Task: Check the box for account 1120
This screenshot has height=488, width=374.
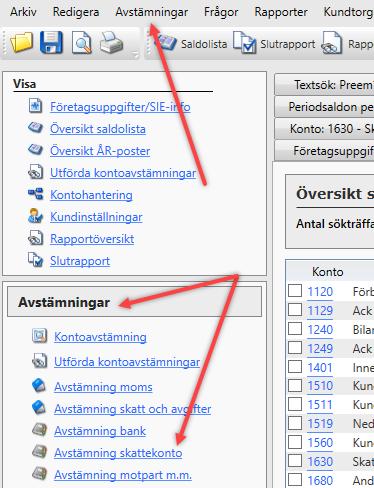Action: click(295, 291)
